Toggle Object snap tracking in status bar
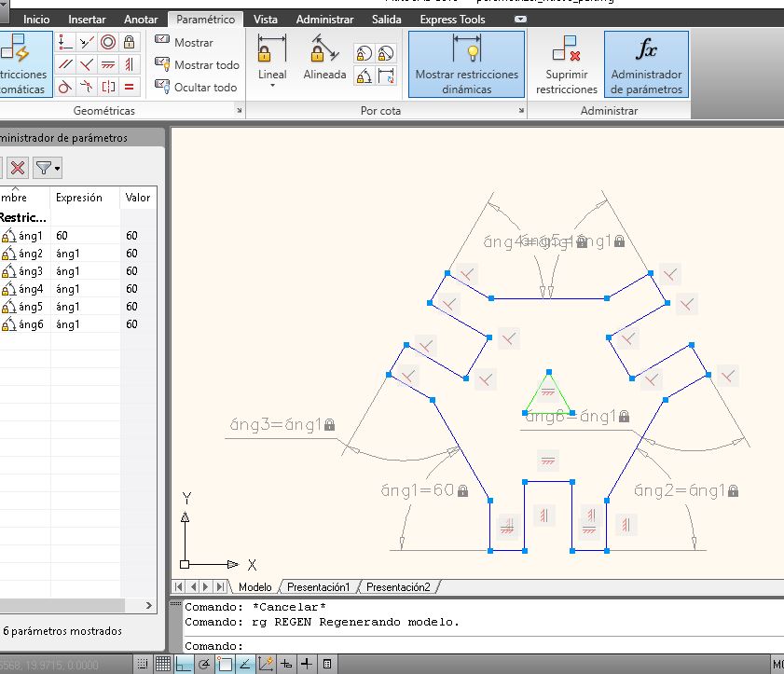 tap(245, 664)
